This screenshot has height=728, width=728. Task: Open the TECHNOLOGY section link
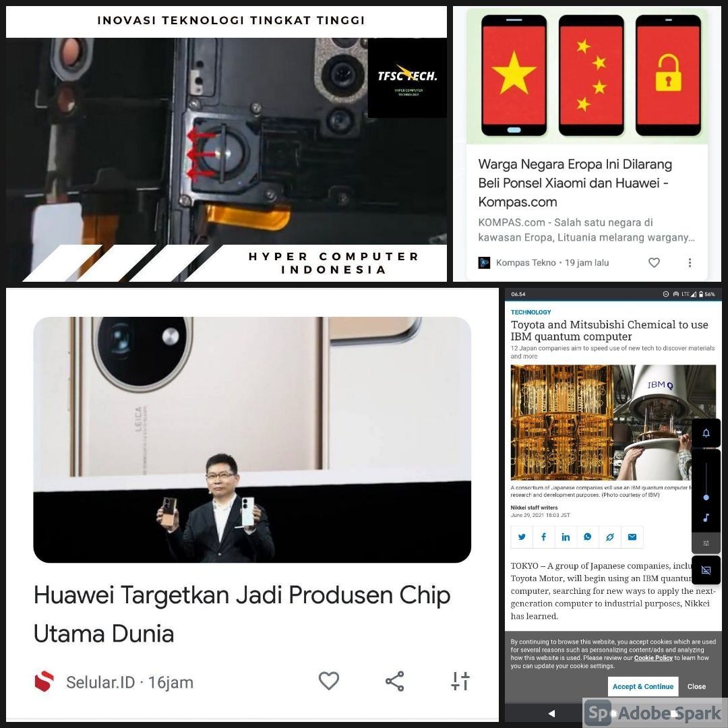pos(530,313)
